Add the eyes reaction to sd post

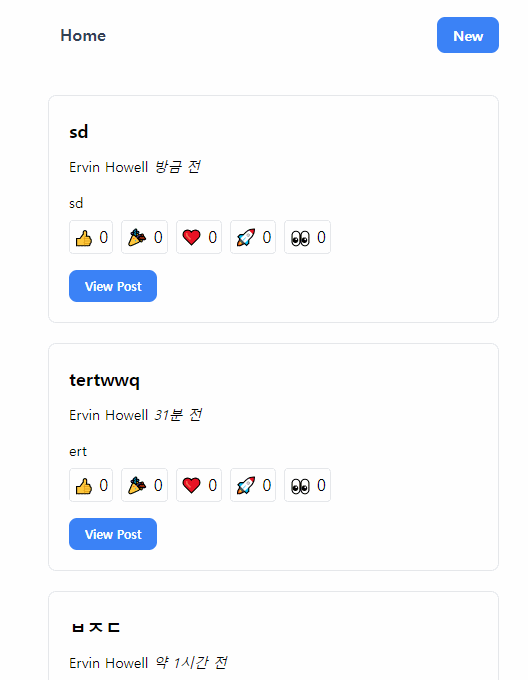(x=307, y=237)
